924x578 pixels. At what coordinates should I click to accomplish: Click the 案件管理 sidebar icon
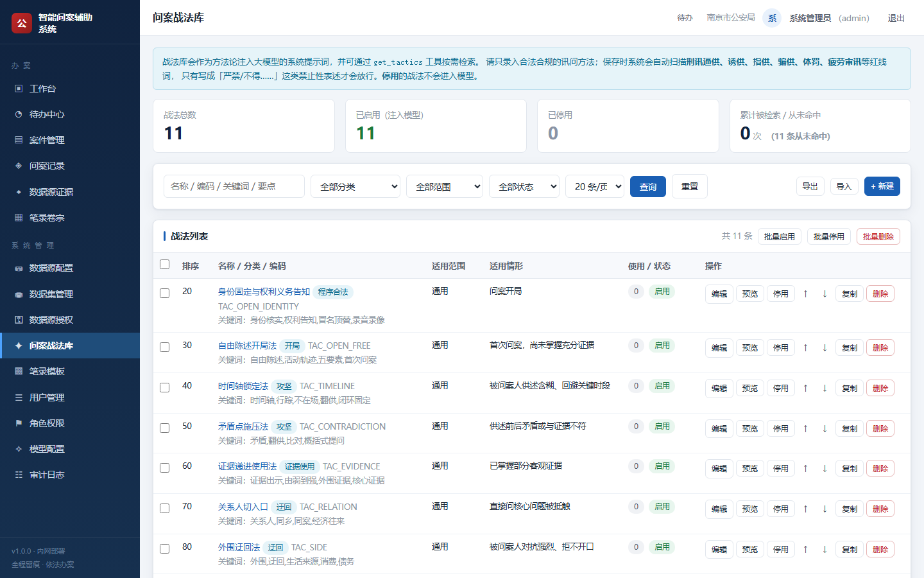point(19,140)
